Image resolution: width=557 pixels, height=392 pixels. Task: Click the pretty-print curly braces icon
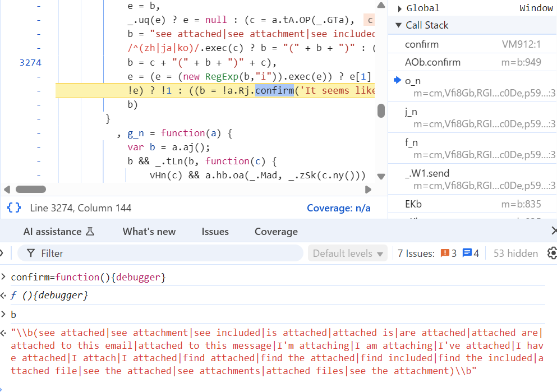(x=14, y=207)
